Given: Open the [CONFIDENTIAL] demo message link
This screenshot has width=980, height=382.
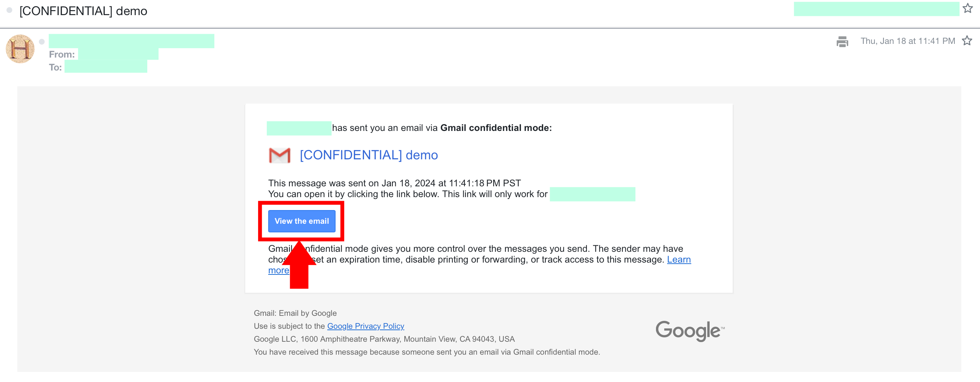Looking at the screenshot, I should tap(369, 155).
